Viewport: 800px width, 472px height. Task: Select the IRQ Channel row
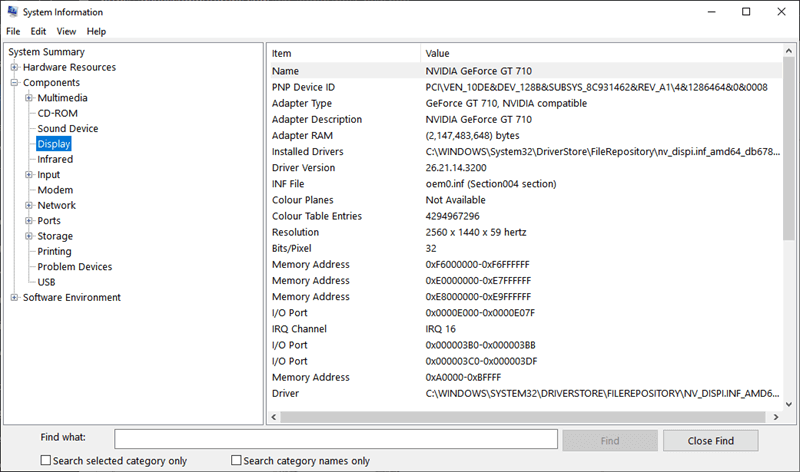(x=524, y=329)
